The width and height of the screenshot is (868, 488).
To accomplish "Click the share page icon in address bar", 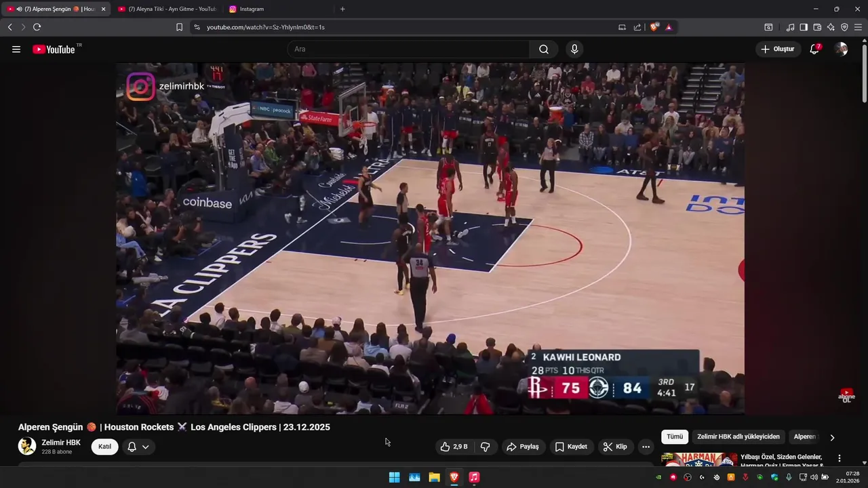I will click(x=637, y=27).
